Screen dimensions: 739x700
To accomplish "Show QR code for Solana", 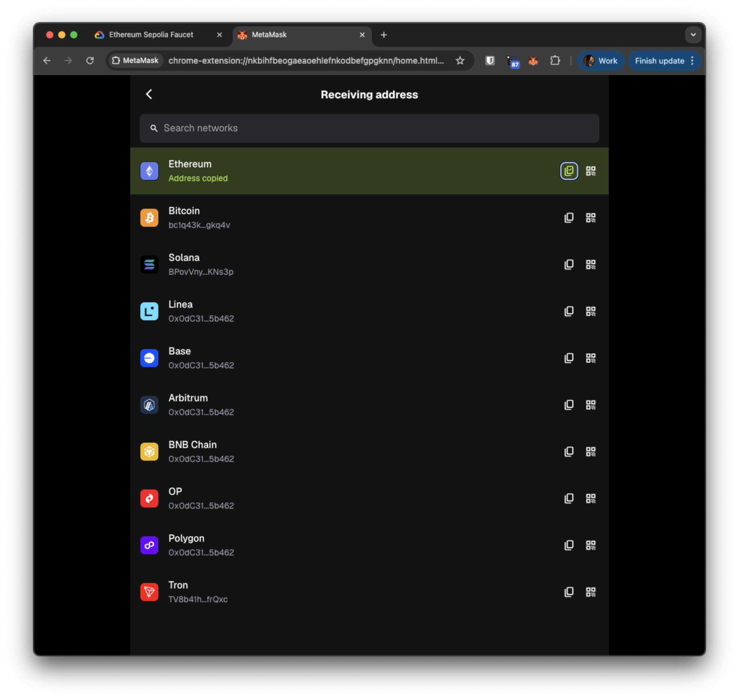I will (591, 265).
